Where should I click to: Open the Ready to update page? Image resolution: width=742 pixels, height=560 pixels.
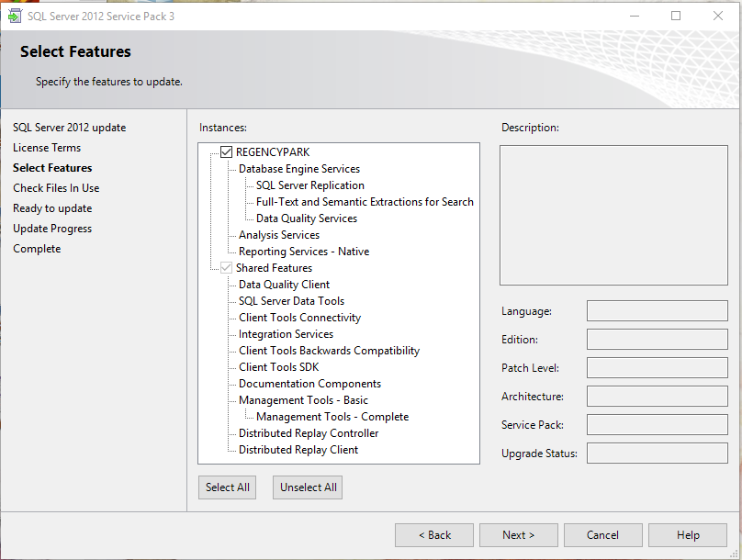[x=52, y=207]
